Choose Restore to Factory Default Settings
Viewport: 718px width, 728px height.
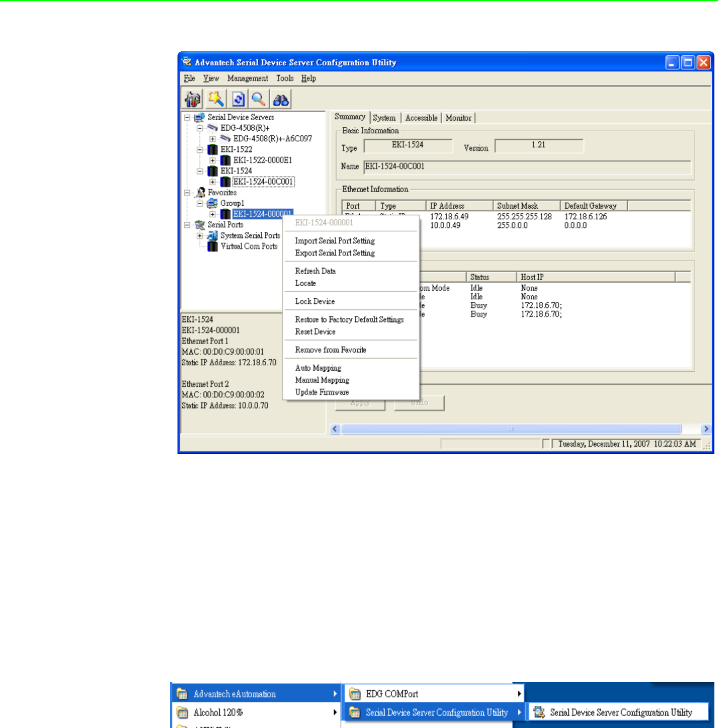point(351,319)
